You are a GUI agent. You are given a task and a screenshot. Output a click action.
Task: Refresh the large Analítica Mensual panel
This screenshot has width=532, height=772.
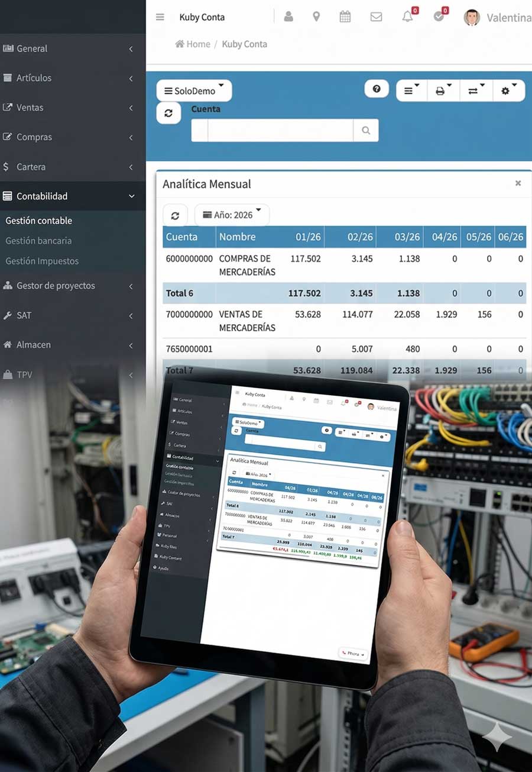175,215
